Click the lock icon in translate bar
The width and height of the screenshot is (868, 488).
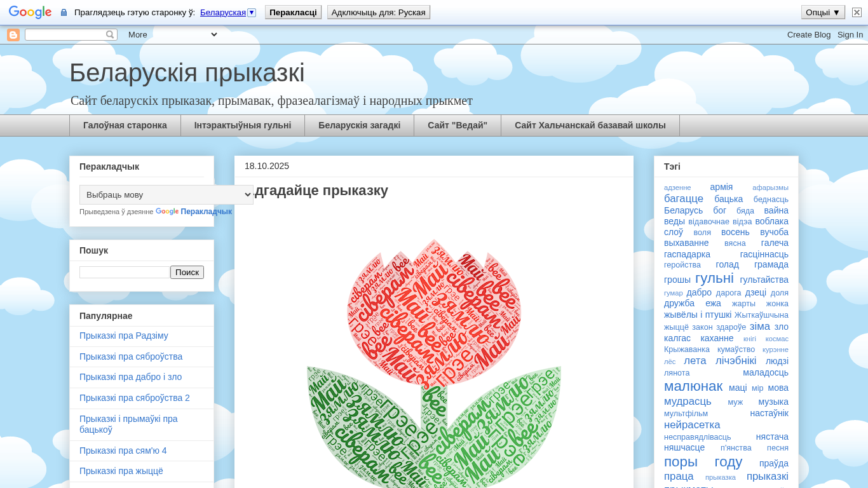pyautogui.click(x=64, y=13)
